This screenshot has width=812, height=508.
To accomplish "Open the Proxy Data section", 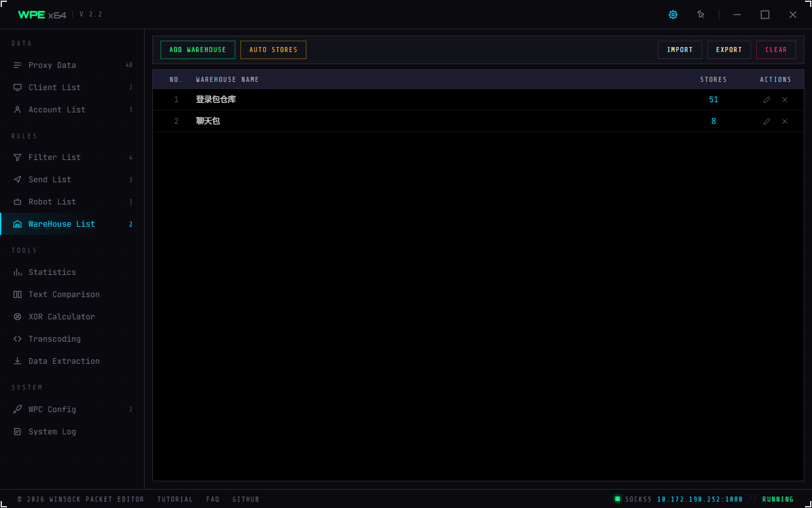I will pyautogui.click(x=72, y=65).
